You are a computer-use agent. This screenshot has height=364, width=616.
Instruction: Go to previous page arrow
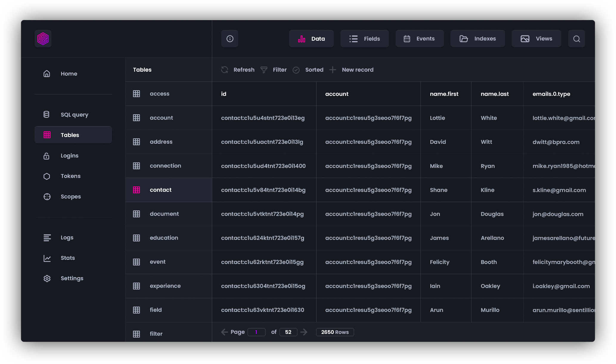224,332
